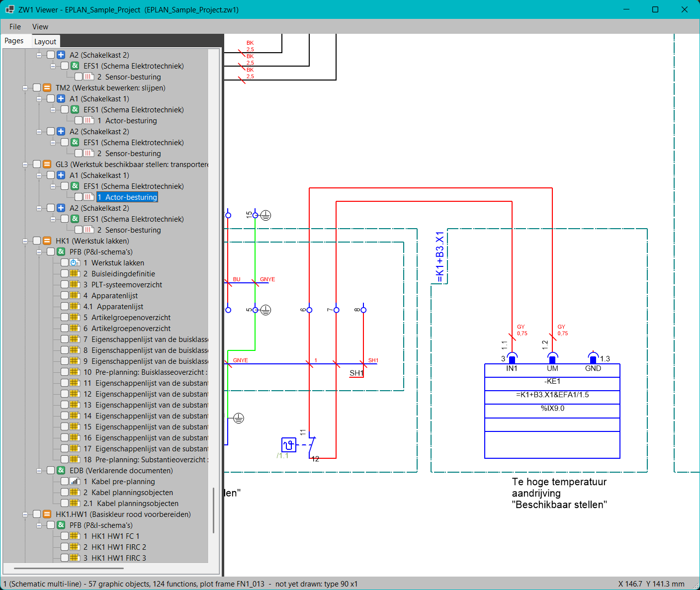The height and width of the screenshot is (590, 700).
Task: Collapse the HK1.HW1 (Basiskleur rood voorbereiden) node
Action: [x=25, y=514]
